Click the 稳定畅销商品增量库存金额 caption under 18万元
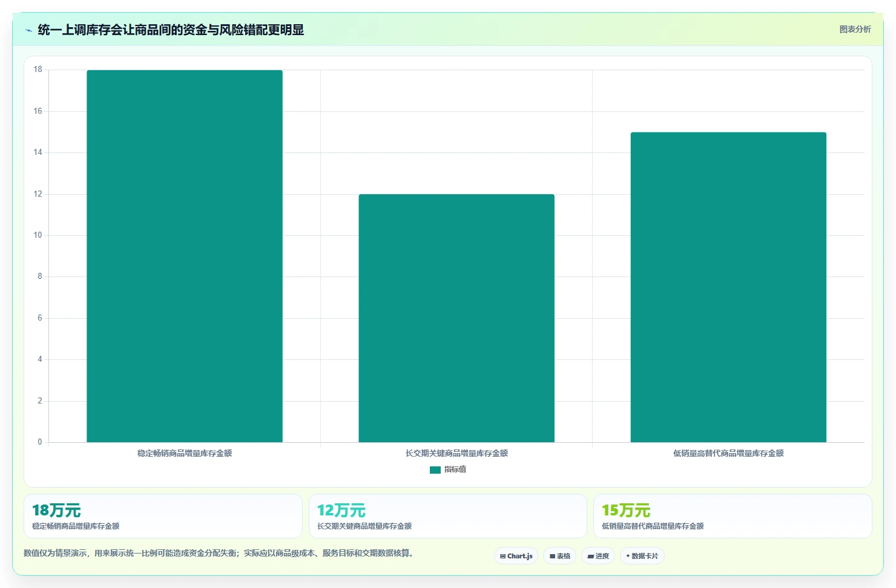Image resolution: width=896 pixels, height=588 pixels. point(76,526)
